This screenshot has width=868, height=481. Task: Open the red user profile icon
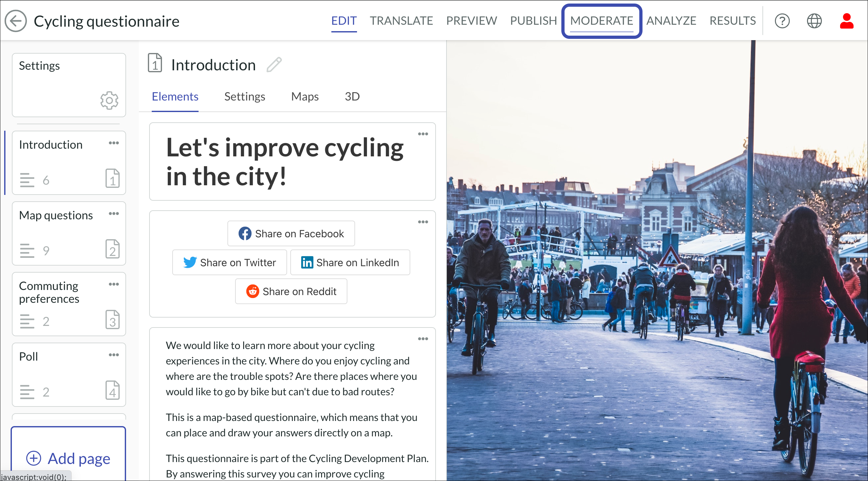click(847, 21)
